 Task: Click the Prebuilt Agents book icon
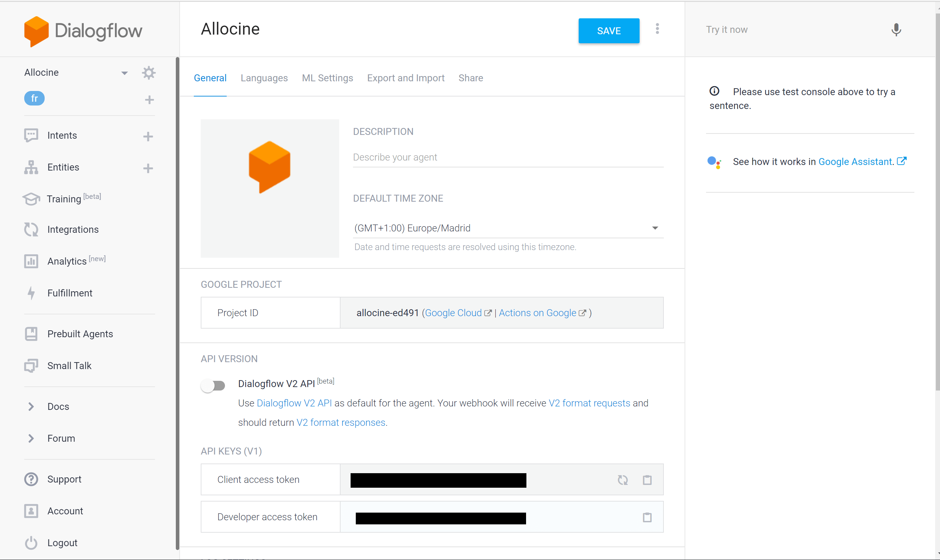point(31,334)
